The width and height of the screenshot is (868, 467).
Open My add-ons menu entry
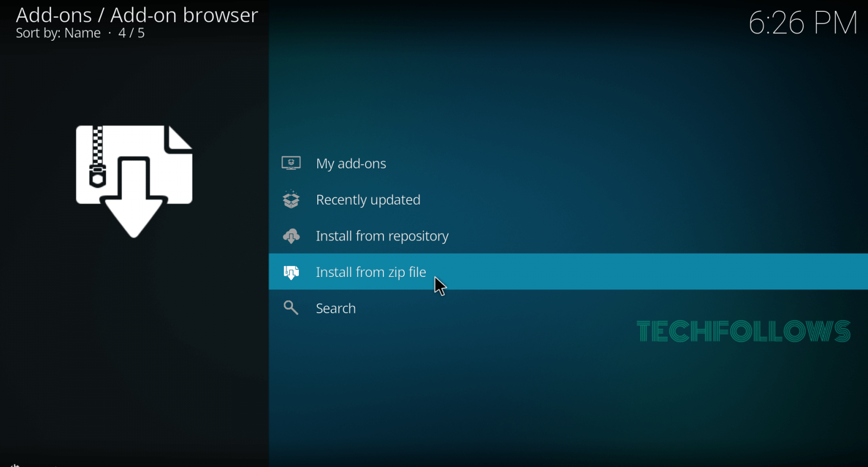(568, 163)
